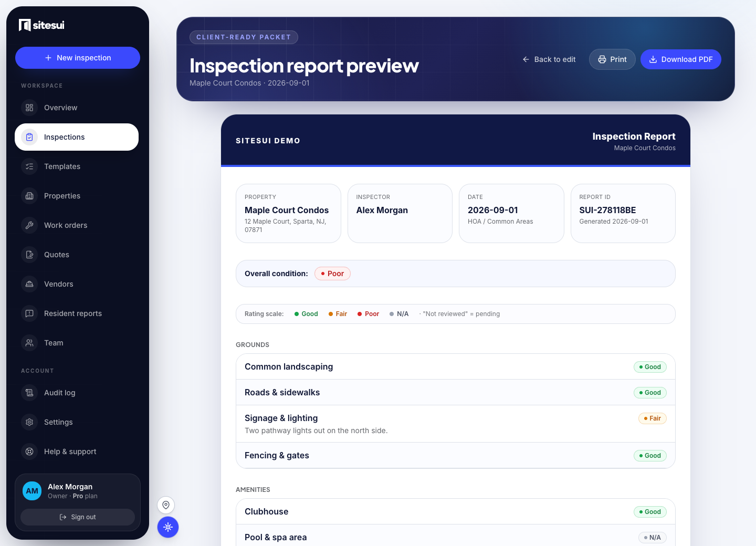
Task: Click the Help & support lifebuoy icon
Action: [29, 451]
